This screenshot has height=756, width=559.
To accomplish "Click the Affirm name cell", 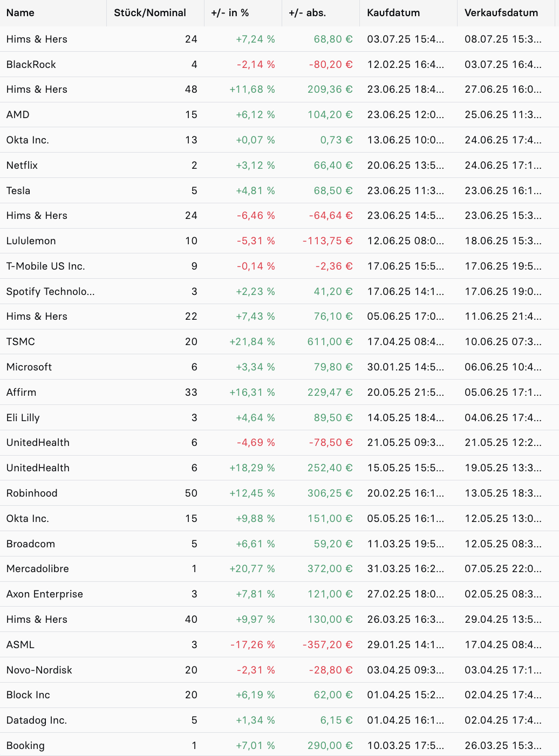I will click(x=22, y=393).
